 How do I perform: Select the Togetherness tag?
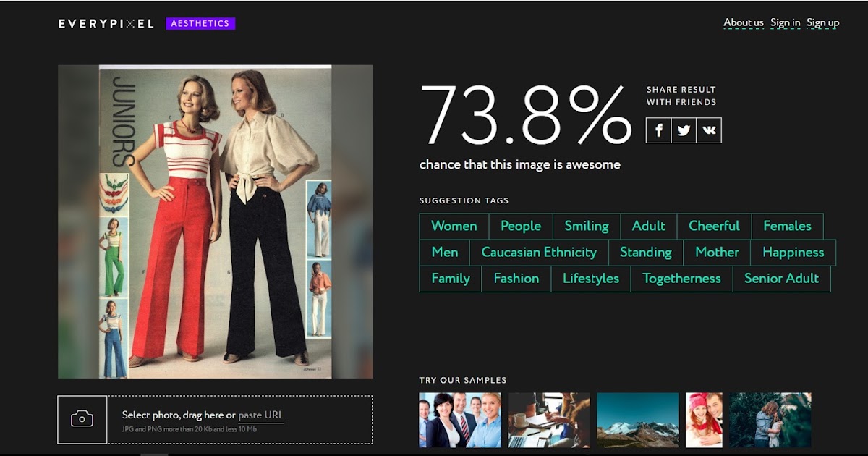pos(682,279)
